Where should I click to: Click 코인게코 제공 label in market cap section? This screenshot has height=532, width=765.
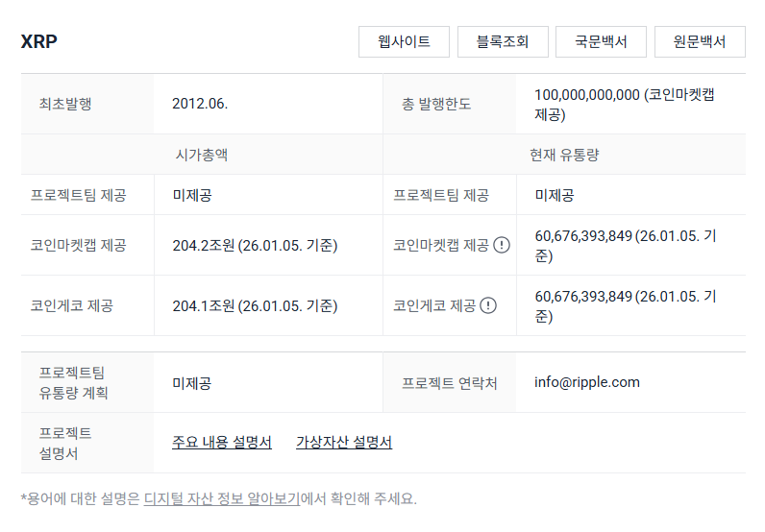pos(72,305)
